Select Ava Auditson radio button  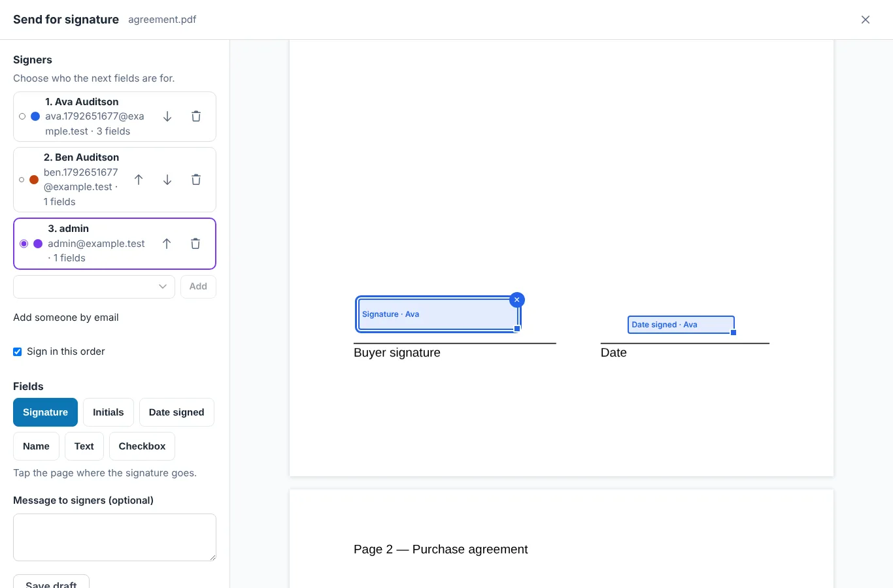click(22, 116)
